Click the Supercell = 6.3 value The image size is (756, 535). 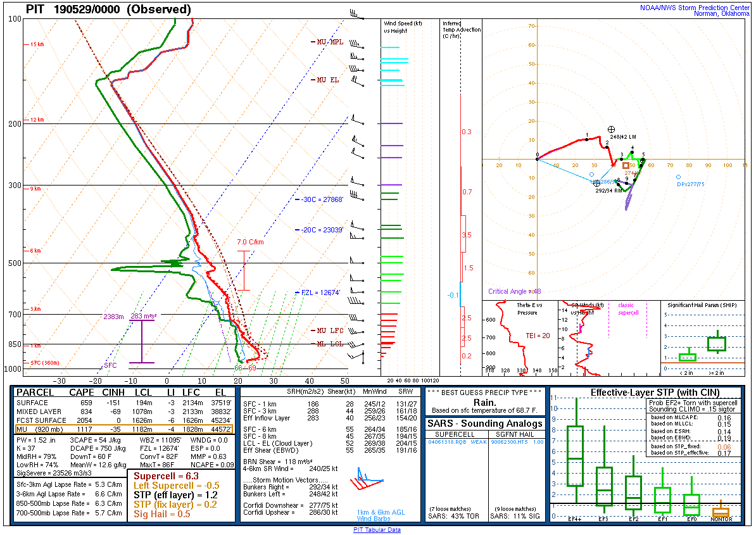click(x=167, y=476)
